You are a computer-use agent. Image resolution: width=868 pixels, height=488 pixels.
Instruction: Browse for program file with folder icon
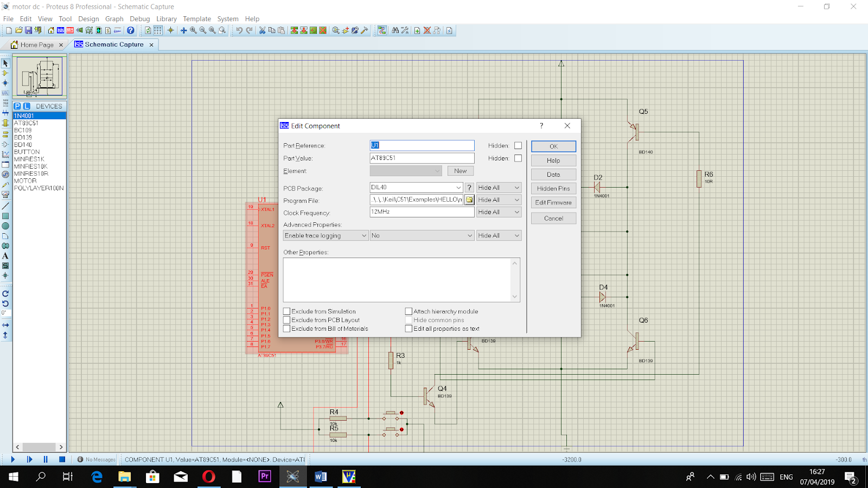point(469,200)
